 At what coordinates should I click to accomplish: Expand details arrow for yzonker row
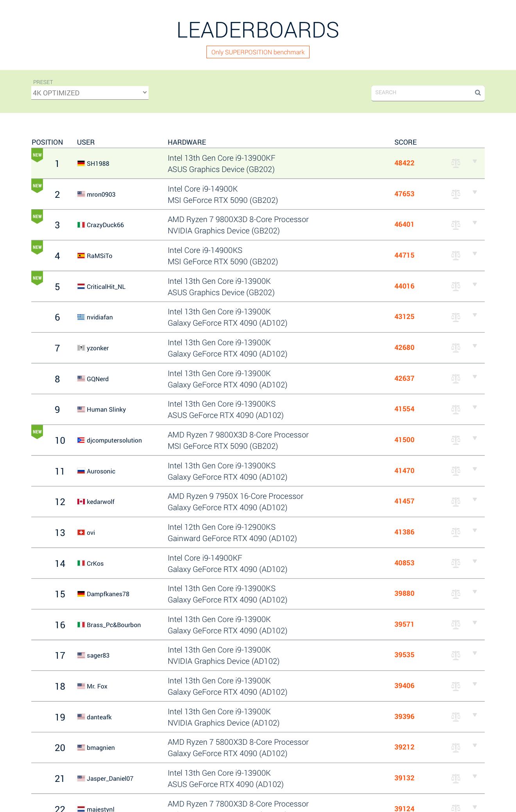pos(475,346)
